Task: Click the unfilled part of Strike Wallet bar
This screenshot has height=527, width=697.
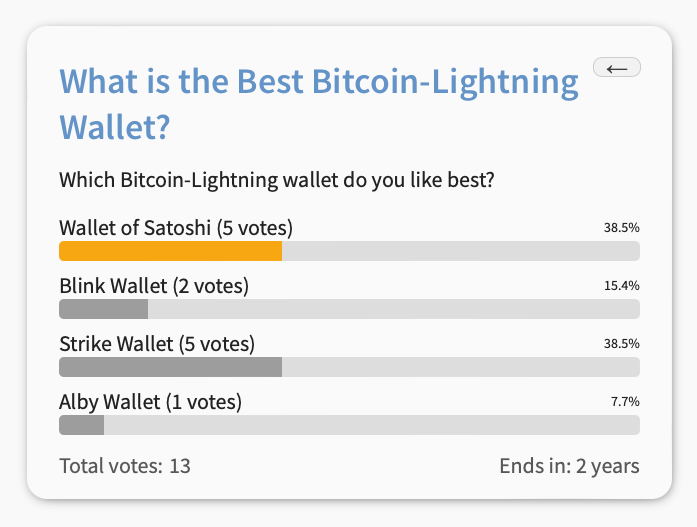Action: [460, 367]
